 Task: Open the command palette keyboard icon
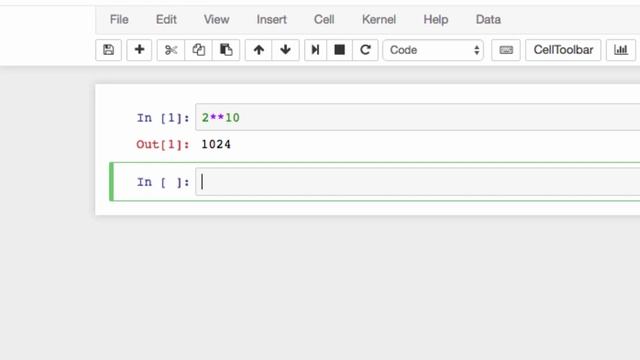point(506,50)
